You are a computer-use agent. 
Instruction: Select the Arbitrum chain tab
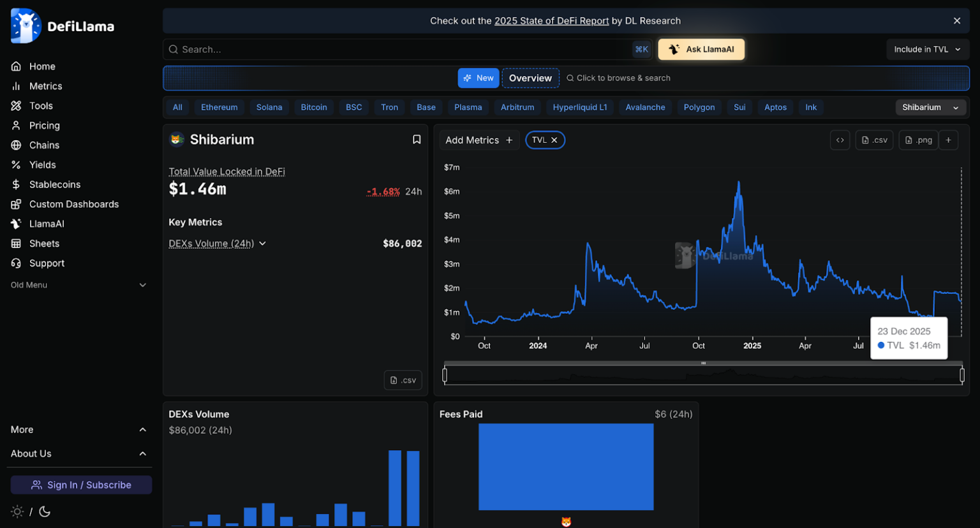click(x=517, y=107)
